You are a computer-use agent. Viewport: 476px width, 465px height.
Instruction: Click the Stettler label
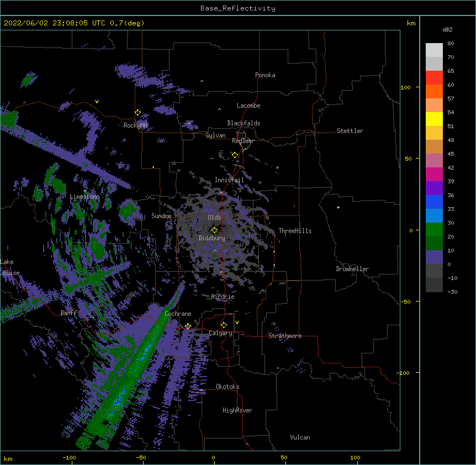tap(350, 131)
